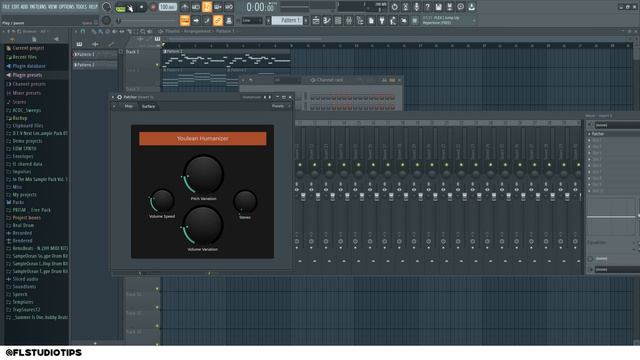Click the one-click audio recording microphone icon
This screenshot has height=360, width=640.
[x=416, y=7]
